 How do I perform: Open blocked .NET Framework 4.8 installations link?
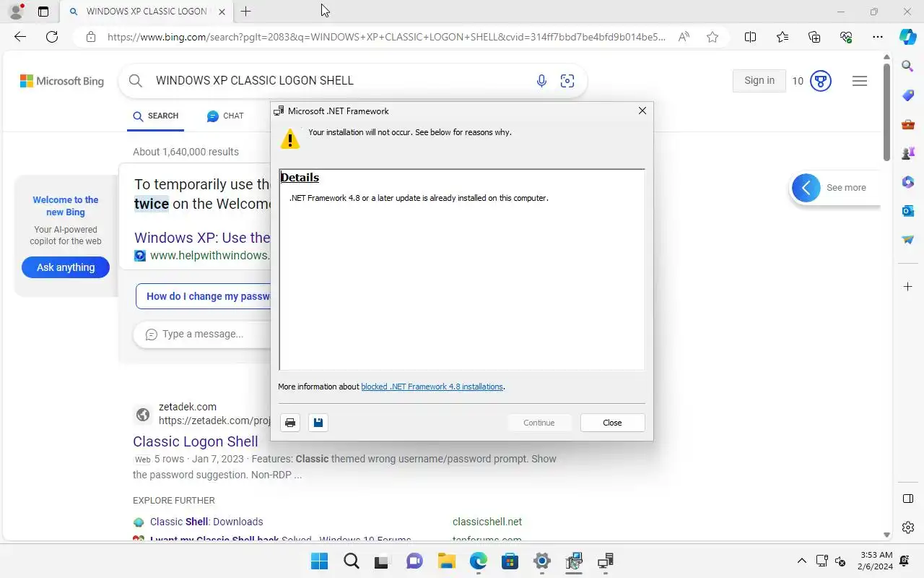432,387
